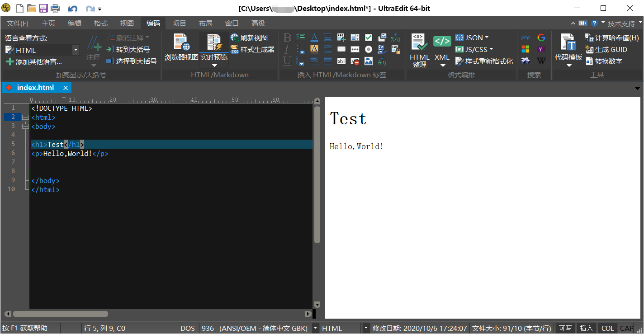Insert a password input field tag
The height and width of the screenshot is (334, 644).
click(x=355, y=49)
